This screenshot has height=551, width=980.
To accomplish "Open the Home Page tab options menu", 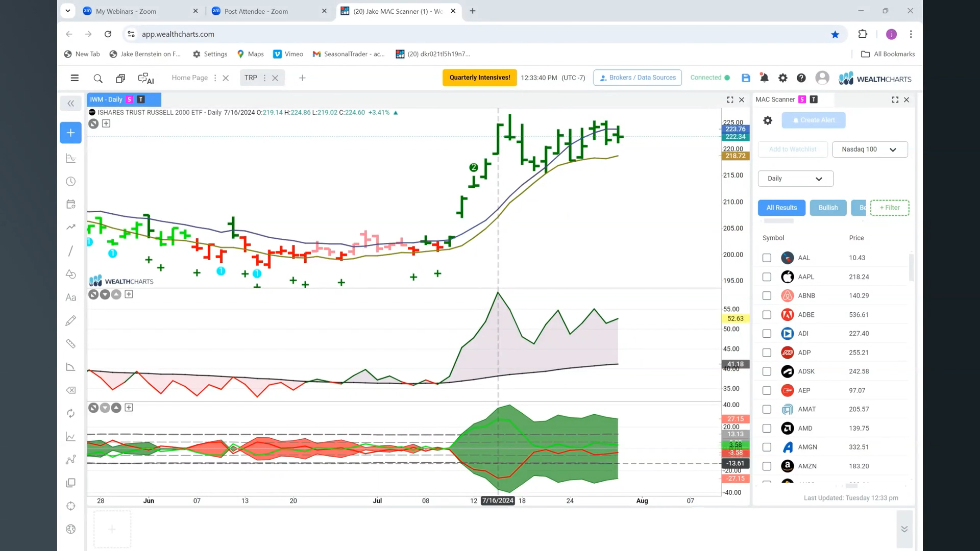I will 215,78.
